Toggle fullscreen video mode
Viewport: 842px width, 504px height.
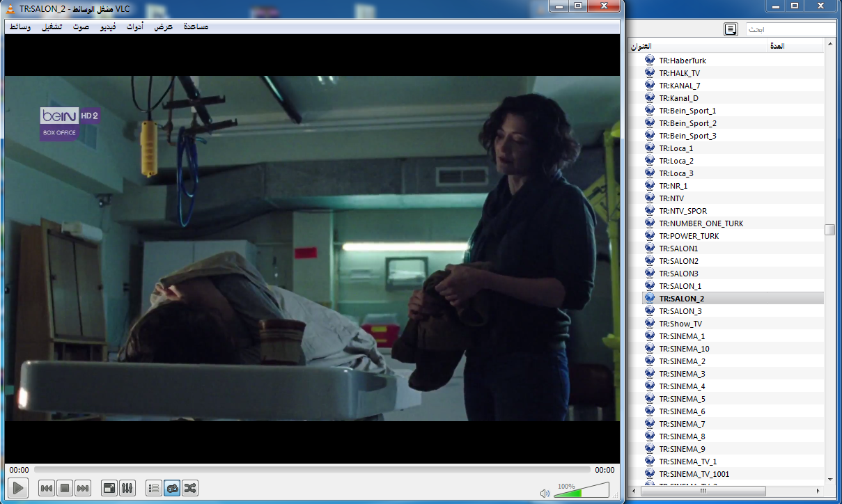(109, 488)
